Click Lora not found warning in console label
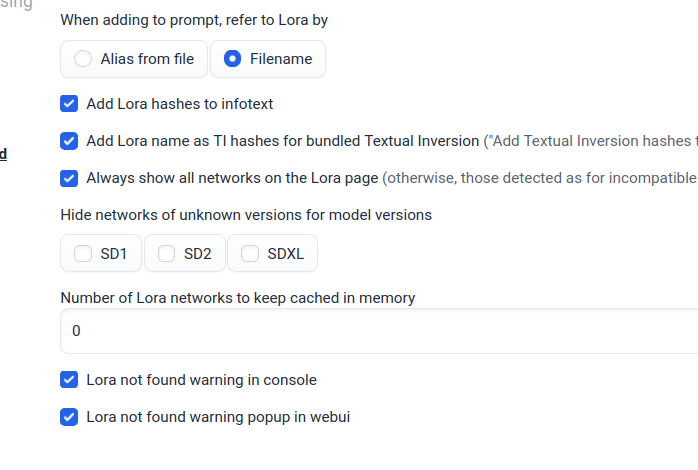Image resolution: width=698 pixels, height=470 pixels. pos(202,380)
